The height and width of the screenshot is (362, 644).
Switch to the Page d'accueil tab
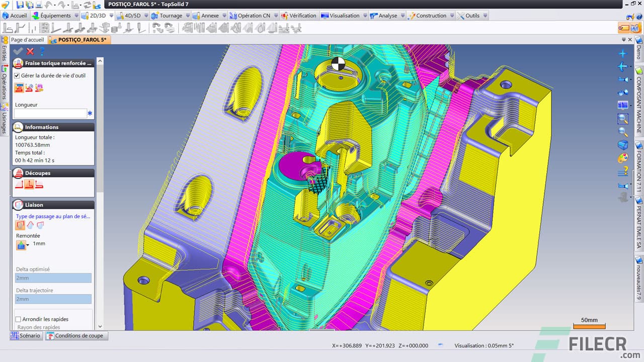coord(27,40)
